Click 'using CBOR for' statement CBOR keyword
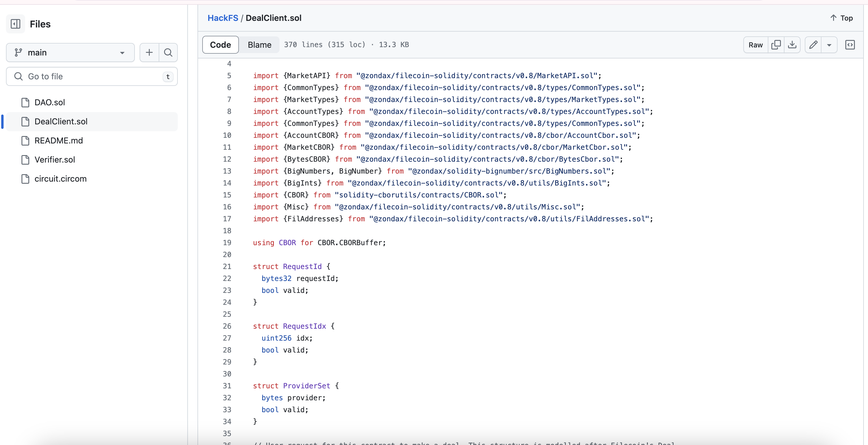Image resolution: width=868 pixels, height=445 pixels. pyautogui.click(x=287, y=243)
